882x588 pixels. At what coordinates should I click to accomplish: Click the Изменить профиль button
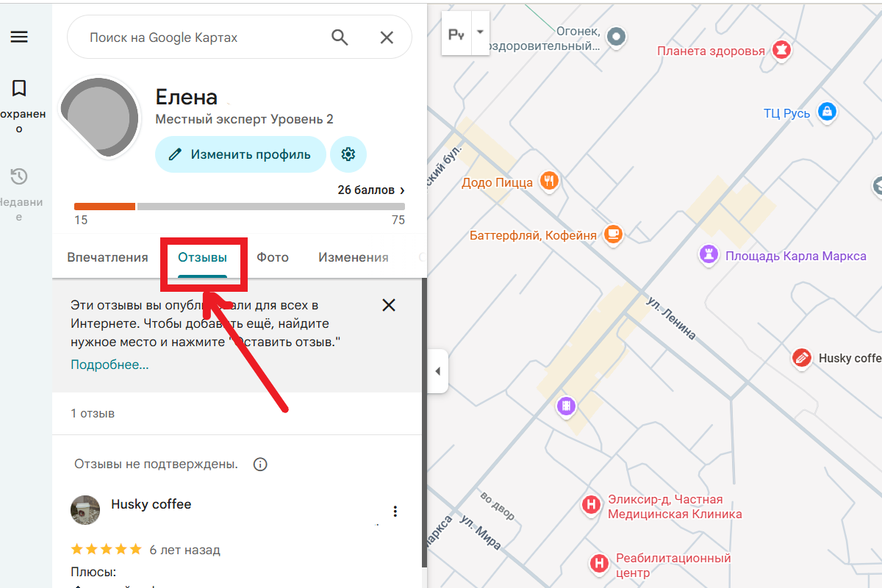tap(240, 154)
